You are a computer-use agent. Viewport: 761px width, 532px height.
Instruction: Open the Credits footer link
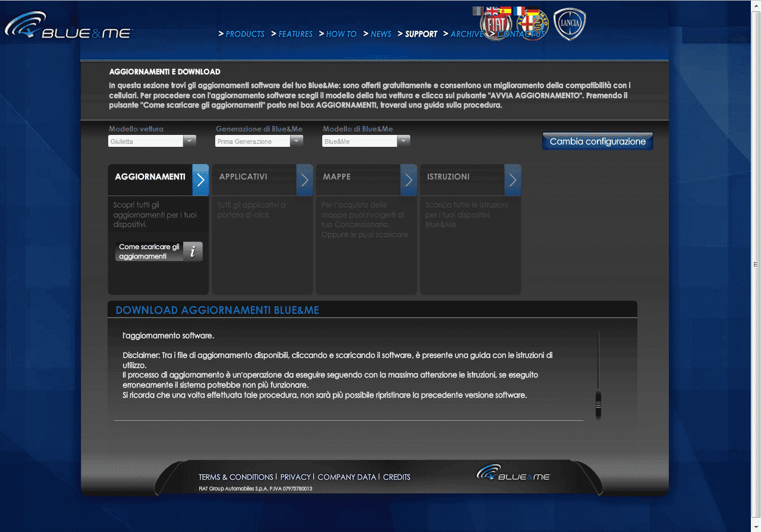coord(397,477)
